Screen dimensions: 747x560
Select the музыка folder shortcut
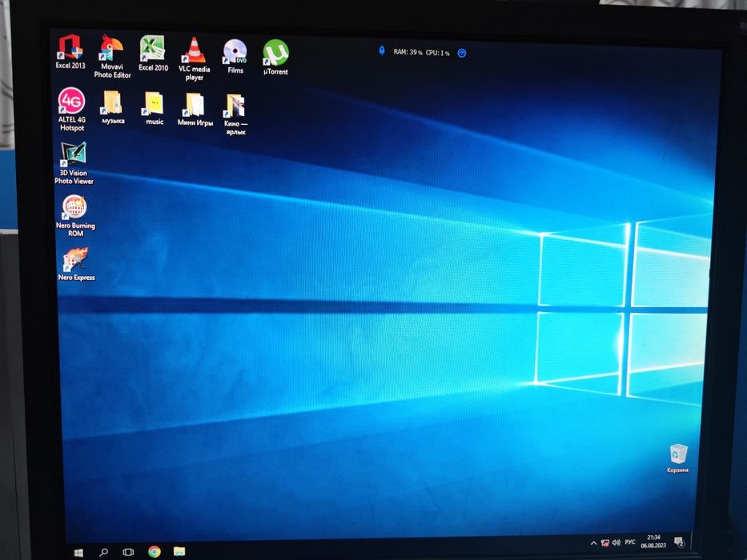113,108
